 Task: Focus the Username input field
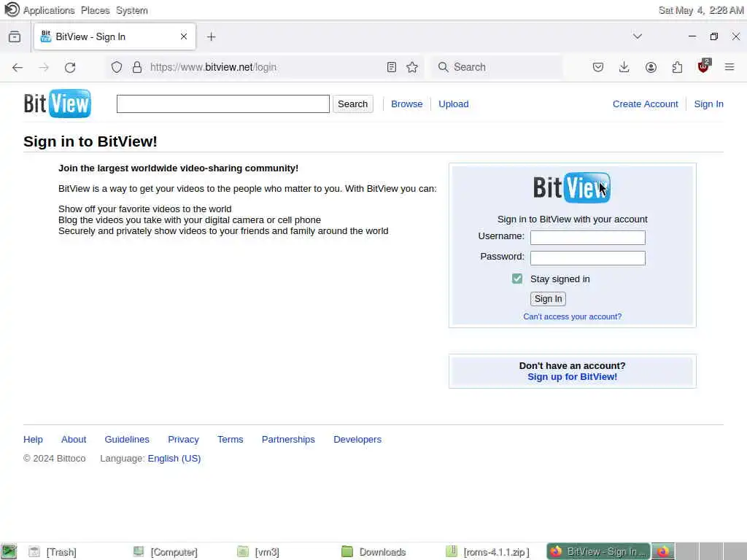(x=587, y=238)
